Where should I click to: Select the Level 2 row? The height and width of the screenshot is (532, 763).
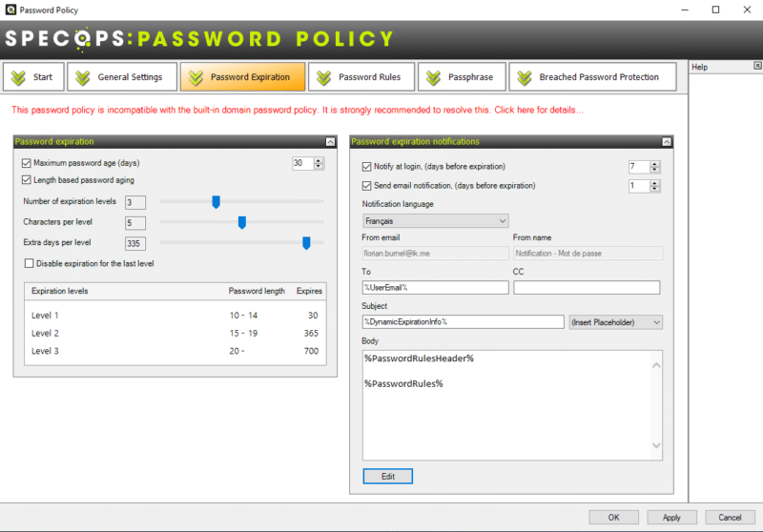(x=175, y=333)
